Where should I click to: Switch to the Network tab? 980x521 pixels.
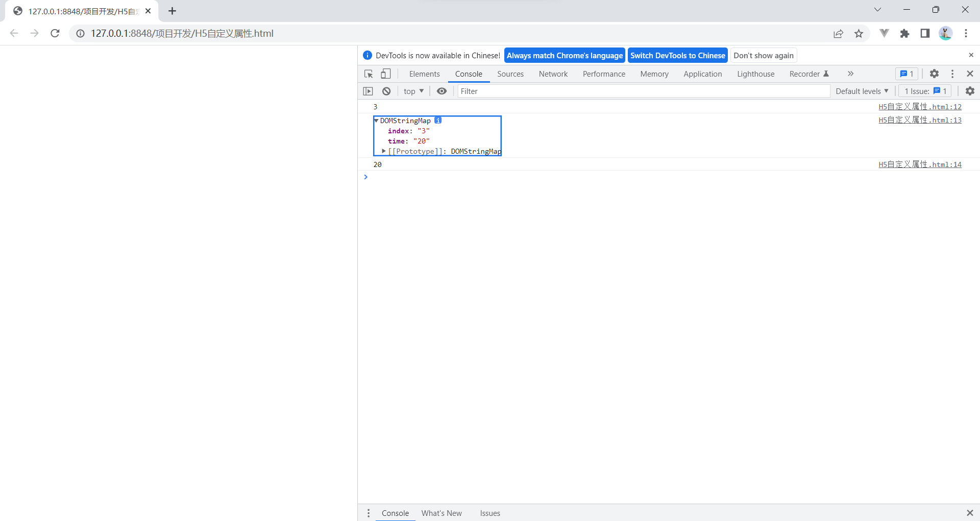553,74
